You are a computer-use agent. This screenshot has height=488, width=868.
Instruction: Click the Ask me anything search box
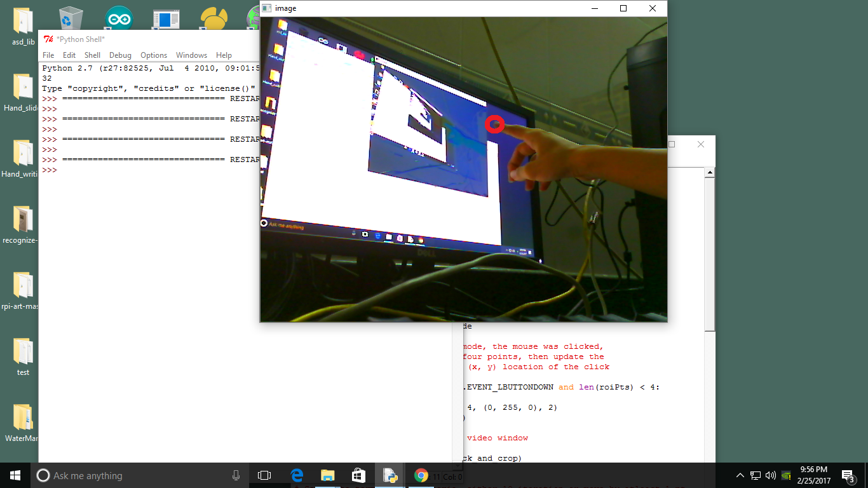tap(140, 475)
